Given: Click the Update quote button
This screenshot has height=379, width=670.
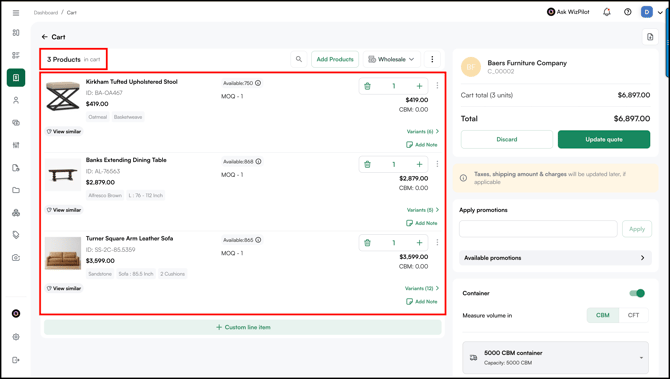Looking at the screenshot, I should coord(604,139).
